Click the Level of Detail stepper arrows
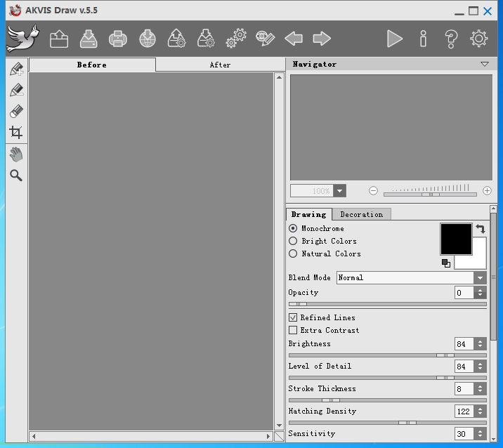Screen dimensions: 503x448 point(480,367)
